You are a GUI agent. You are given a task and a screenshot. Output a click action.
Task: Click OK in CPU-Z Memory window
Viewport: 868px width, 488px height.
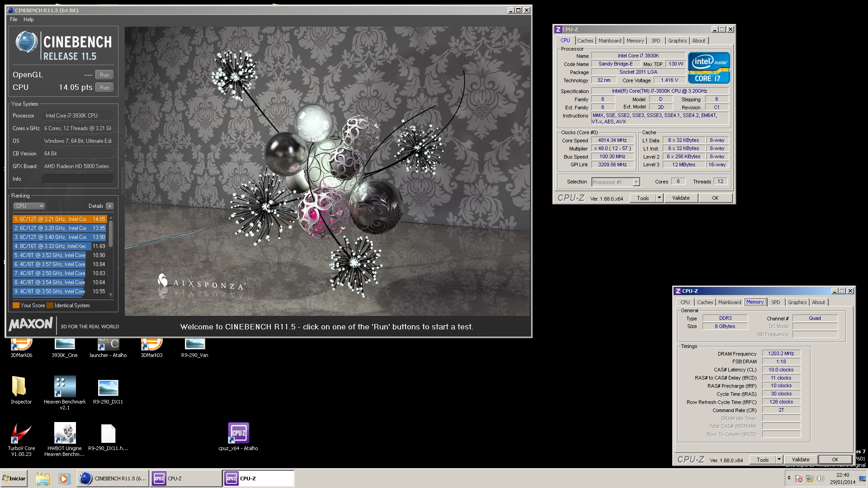coord(835,460)
